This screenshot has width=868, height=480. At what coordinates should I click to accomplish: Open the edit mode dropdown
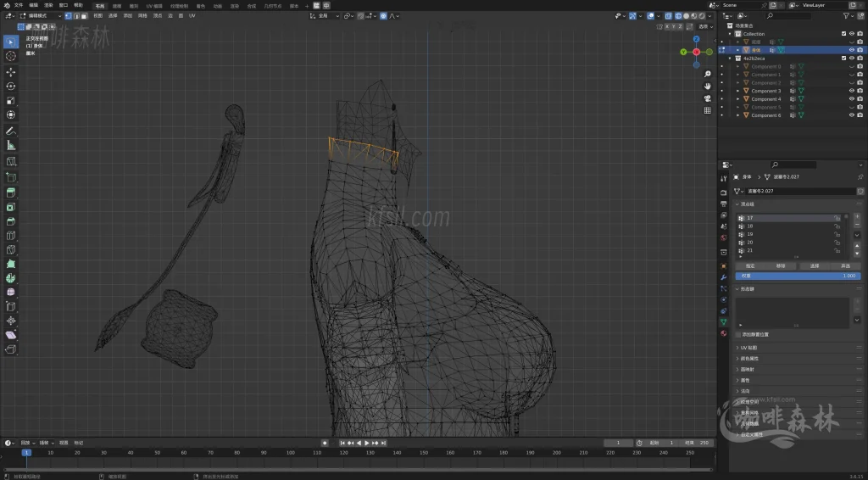point(41,16)
